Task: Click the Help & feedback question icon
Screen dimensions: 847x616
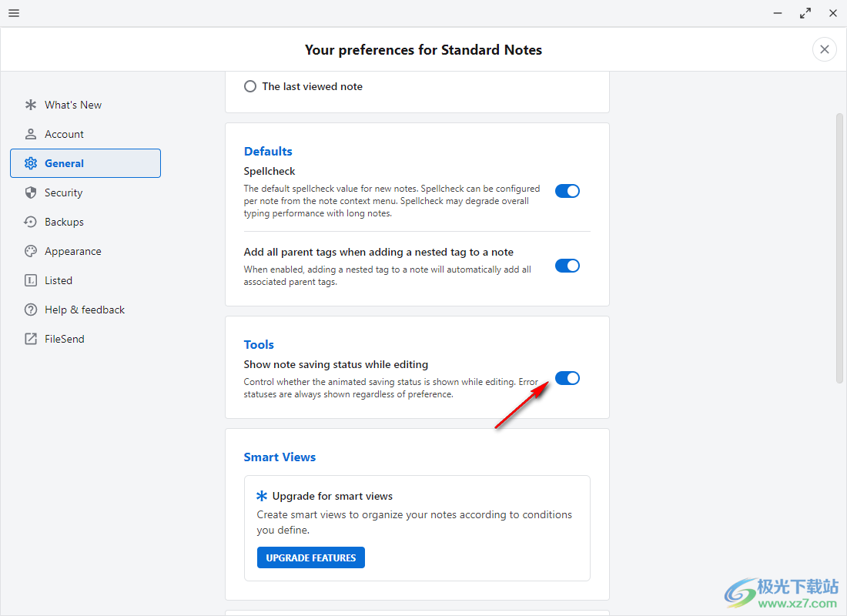Action: pos(31,310)
